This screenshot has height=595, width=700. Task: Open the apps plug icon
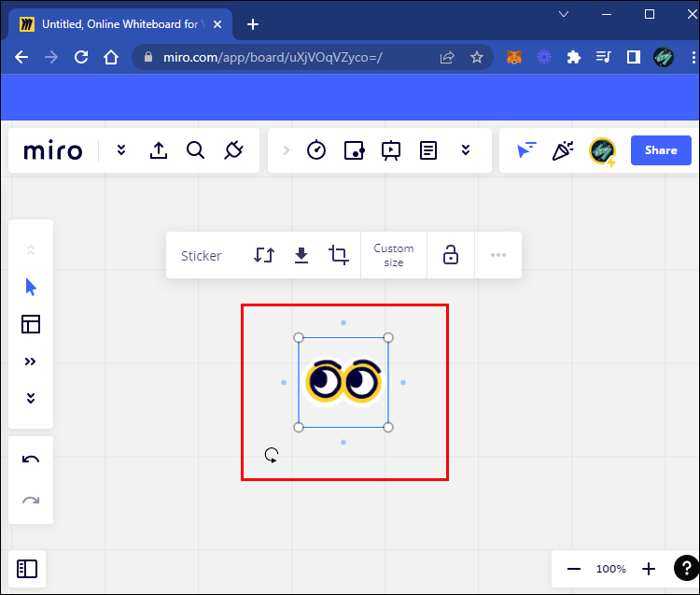coord(233,150)
